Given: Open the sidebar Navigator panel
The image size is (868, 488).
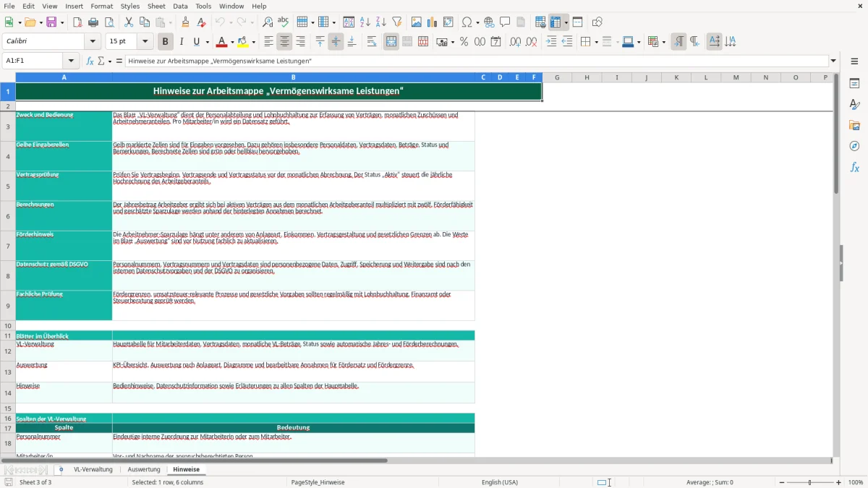Looking at the screenshot, I should click(x=854, y=146).
